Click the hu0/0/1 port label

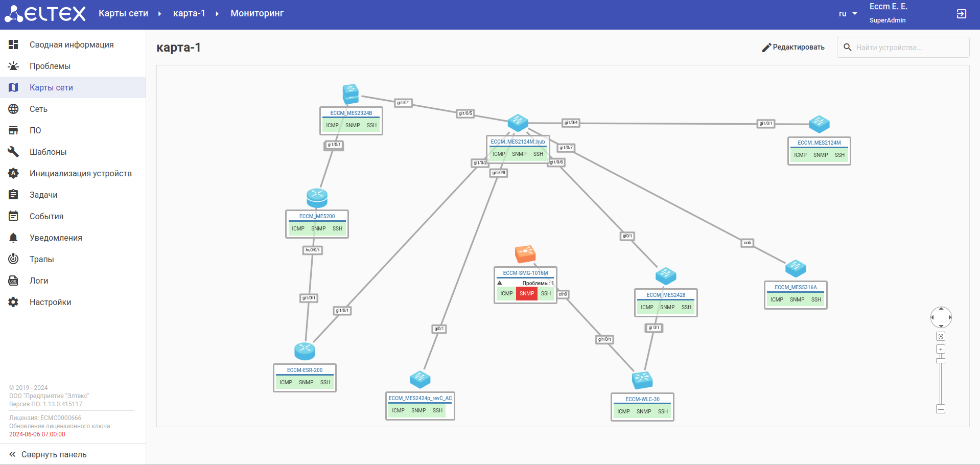[x=313, y=250]
